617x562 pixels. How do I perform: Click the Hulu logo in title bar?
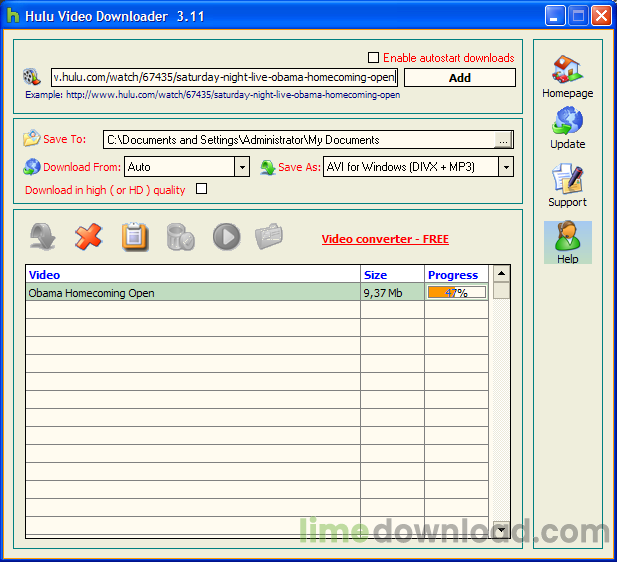click(x=13, y=16)
